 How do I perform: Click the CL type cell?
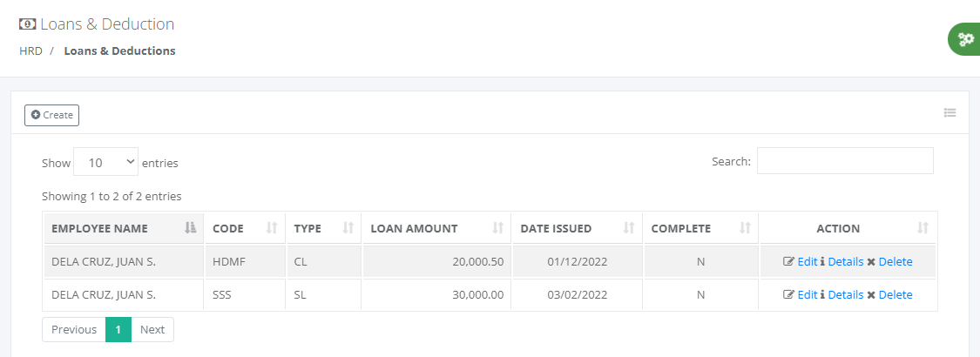[x=323, y=262]
